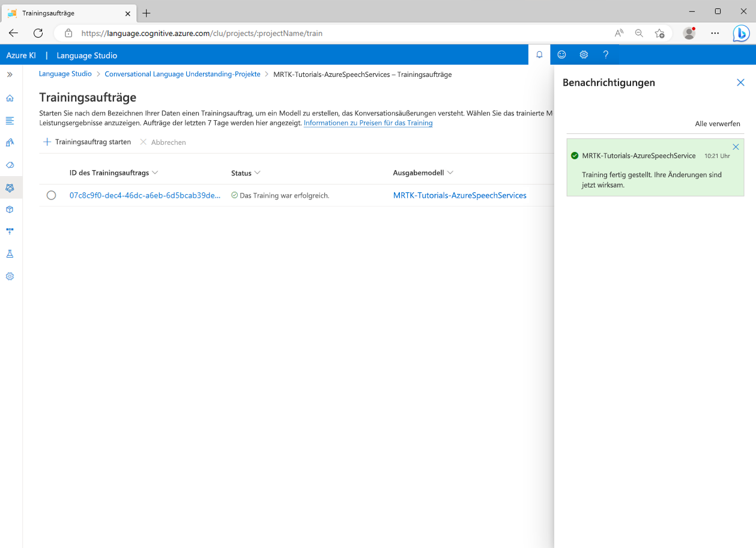Open the data labeling list icon in sidebar
This screenshot has height=548, width=756.
10,120
